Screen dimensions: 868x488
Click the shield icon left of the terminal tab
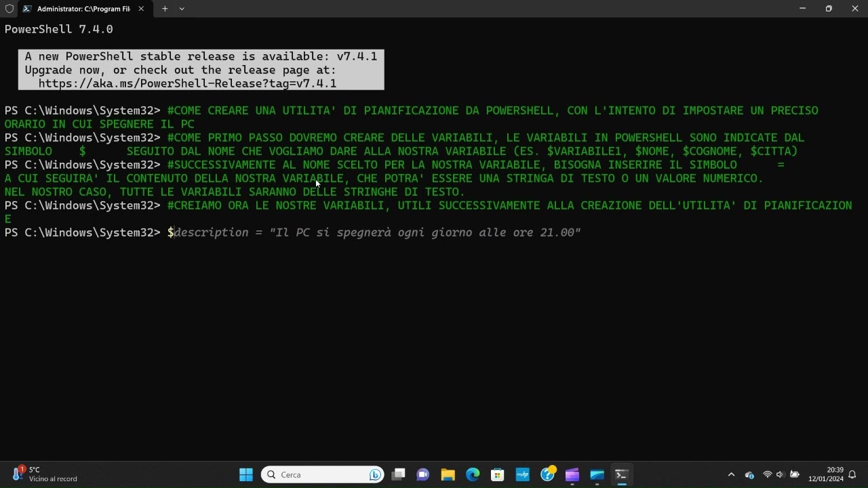click(9, 9)
